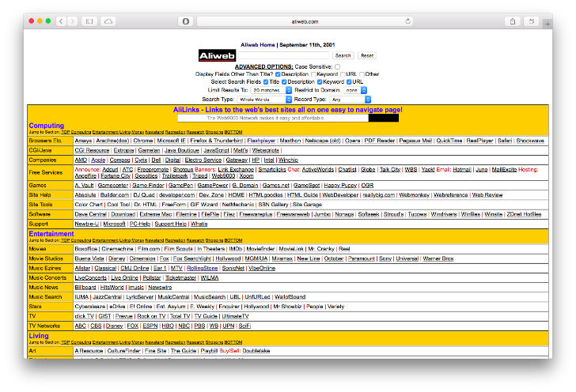Click the Aliweb logo image
This screenshot has height=392, width=576.
217,56
